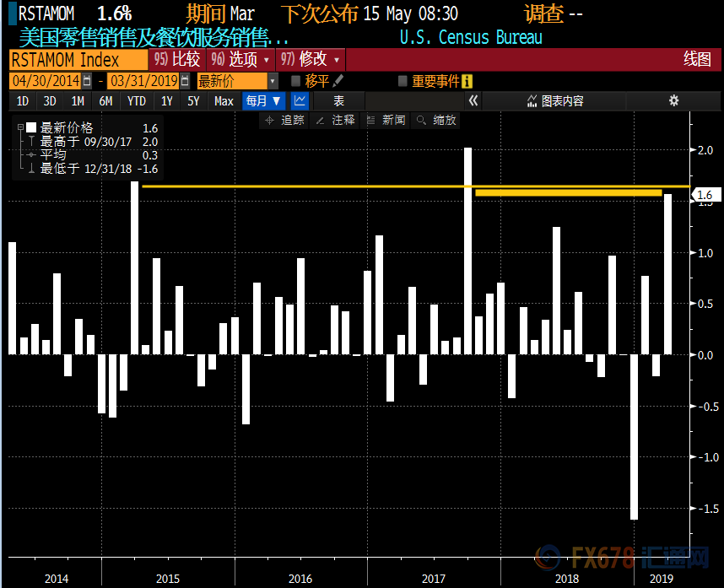724x588 pixels.
Task: Enable the 重要事件 checkbox
Action: click(x=403, y=81)
